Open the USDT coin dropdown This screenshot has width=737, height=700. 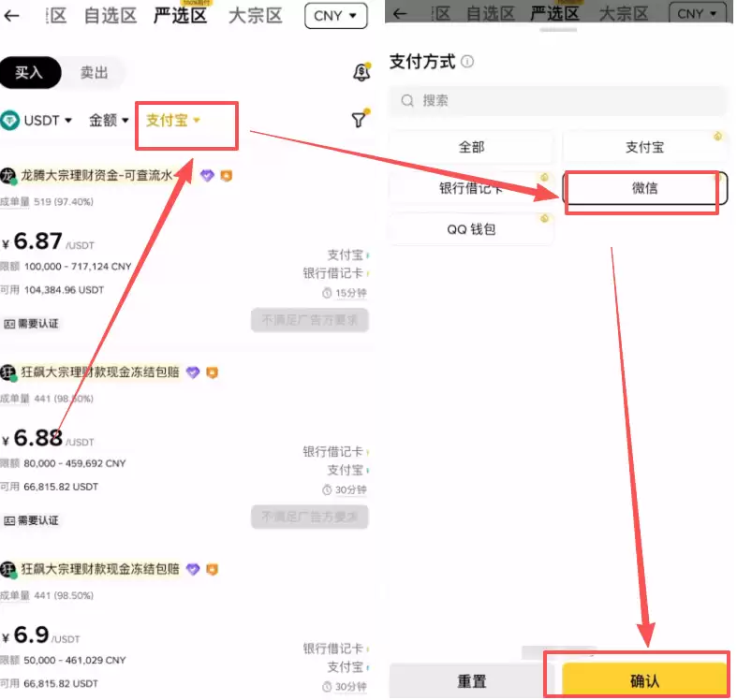[x=48, y=121]
